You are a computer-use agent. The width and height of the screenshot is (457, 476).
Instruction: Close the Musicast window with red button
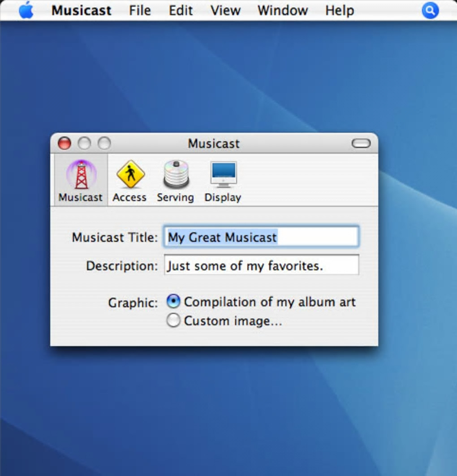tap(65, 143)
